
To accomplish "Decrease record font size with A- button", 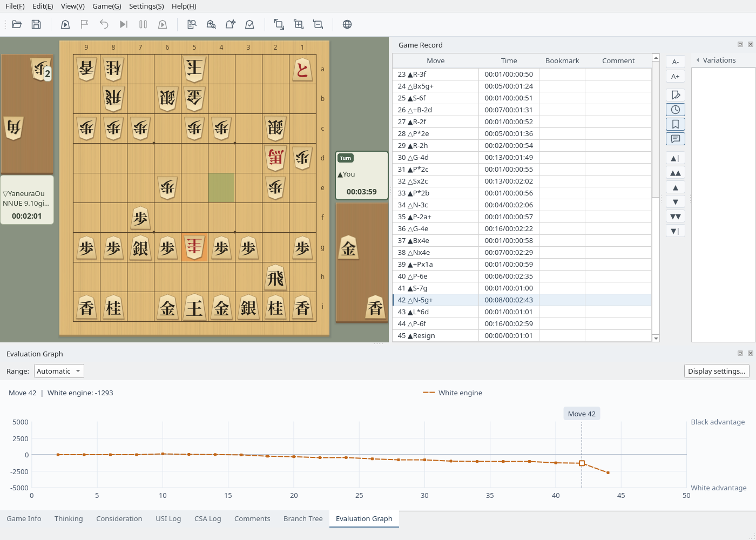I will pos(676,62).
